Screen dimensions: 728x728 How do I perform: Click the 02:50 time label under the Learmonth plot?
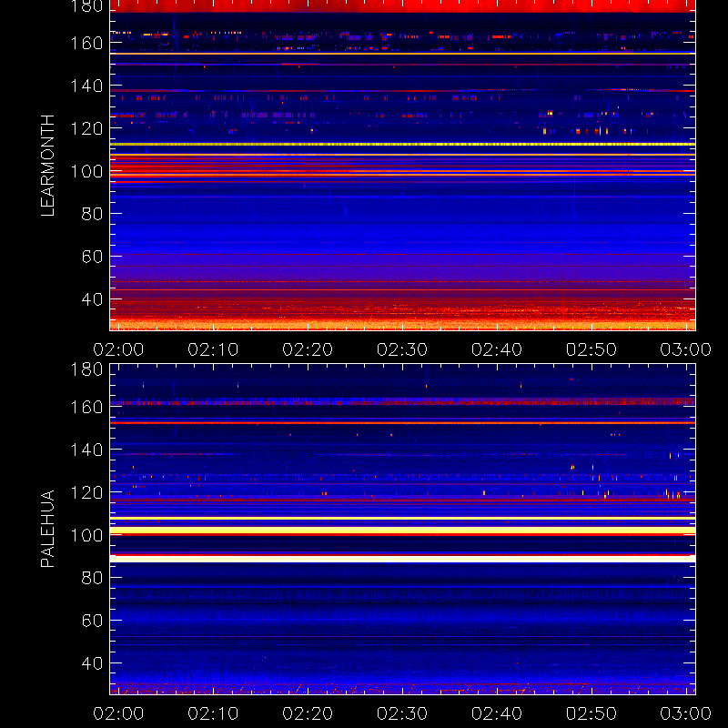(591, 349)
